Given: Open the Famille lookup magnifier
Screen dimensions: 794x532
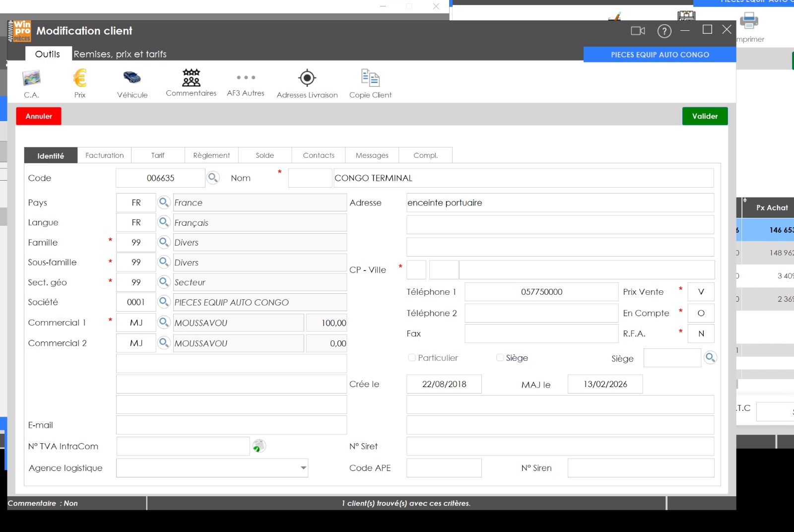Looking at the screenshot, I should point(164,242).
